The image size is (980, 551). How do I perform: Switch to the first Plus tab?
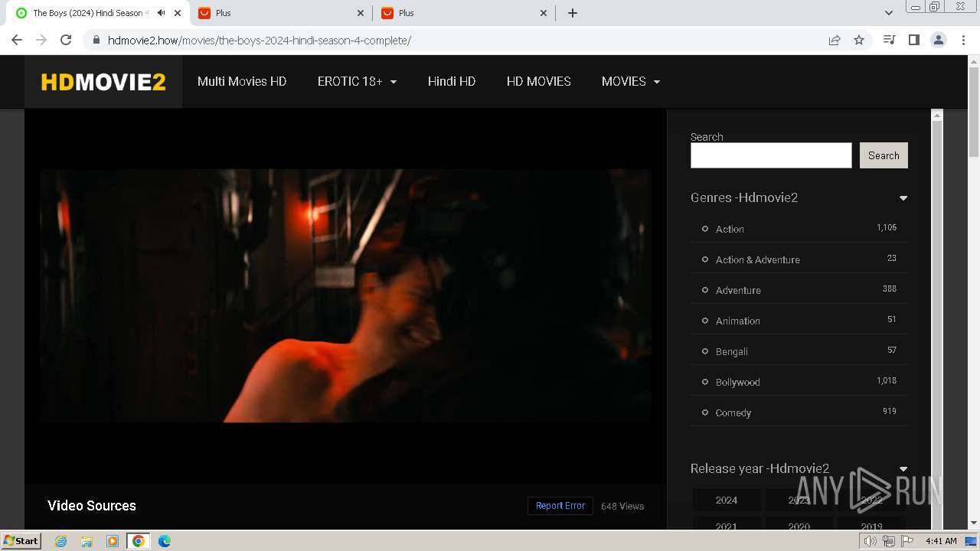point(281,13)
